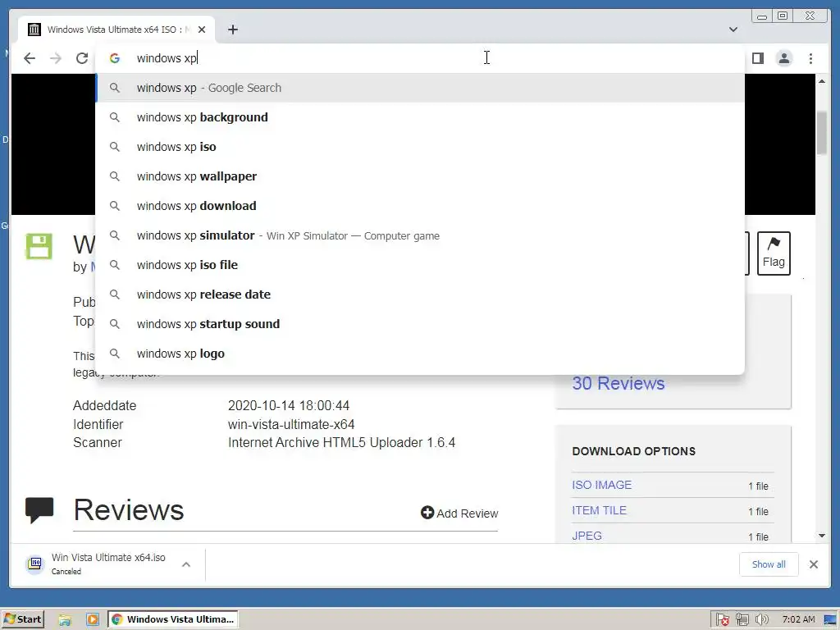840x630 pixels.
Task: Open the 30 Reviews link
Action: [619, 384]
